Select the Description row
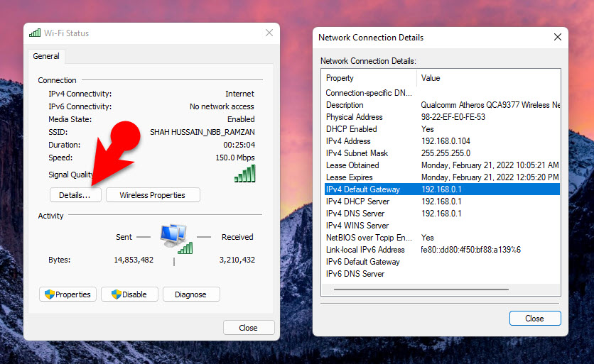 (x=442, y=105)
